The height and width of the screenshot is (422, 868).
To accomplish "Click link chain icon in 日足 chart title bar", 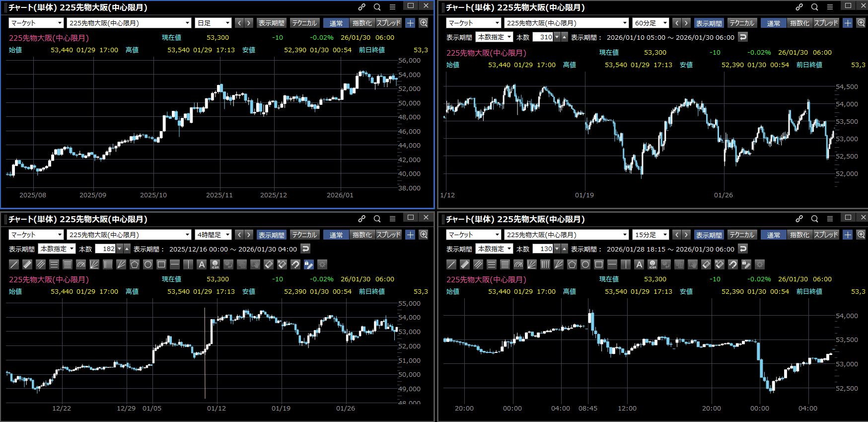I will coord(362,7).
